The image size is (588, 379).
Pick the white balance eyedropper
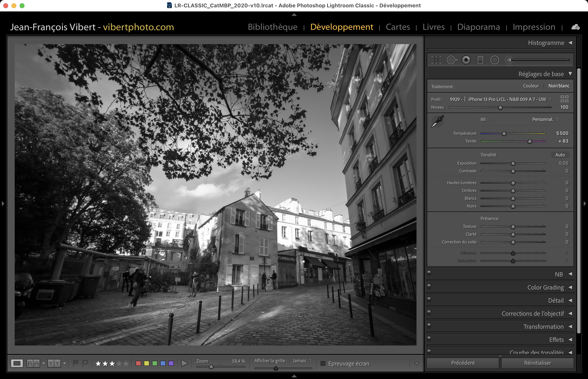coord(438,121)
